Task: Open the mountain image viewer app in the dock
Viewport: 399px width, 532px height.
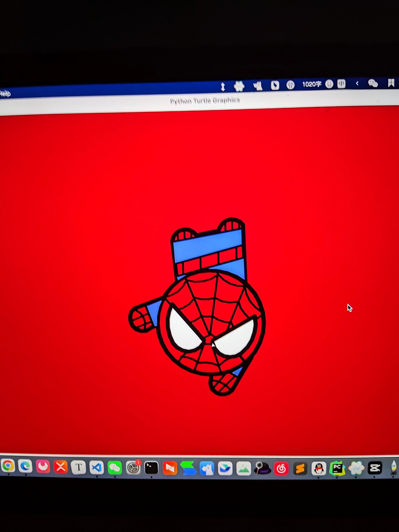Action: (x=244, y=468)
